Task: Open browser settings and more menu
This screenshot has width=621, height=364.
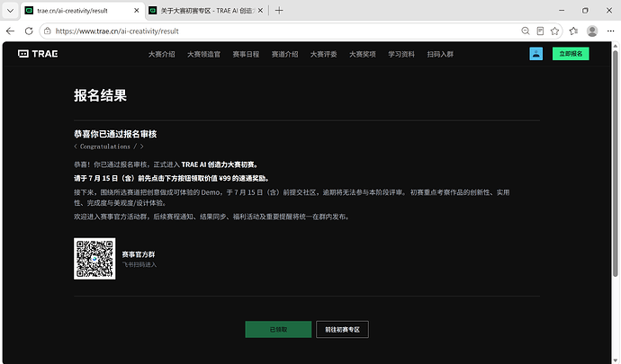Action: click(x=610, y=31)
